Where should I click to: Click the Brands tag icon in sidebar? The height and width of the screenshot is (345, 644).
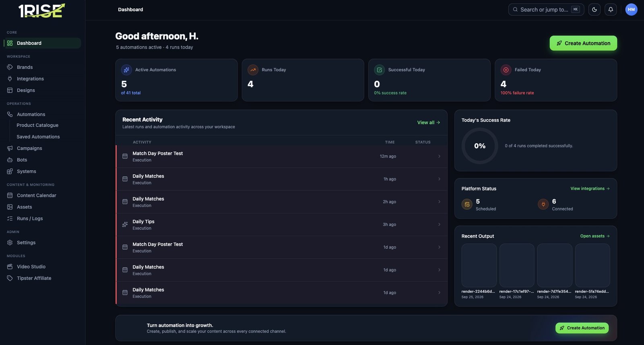(x=10, y=67)
